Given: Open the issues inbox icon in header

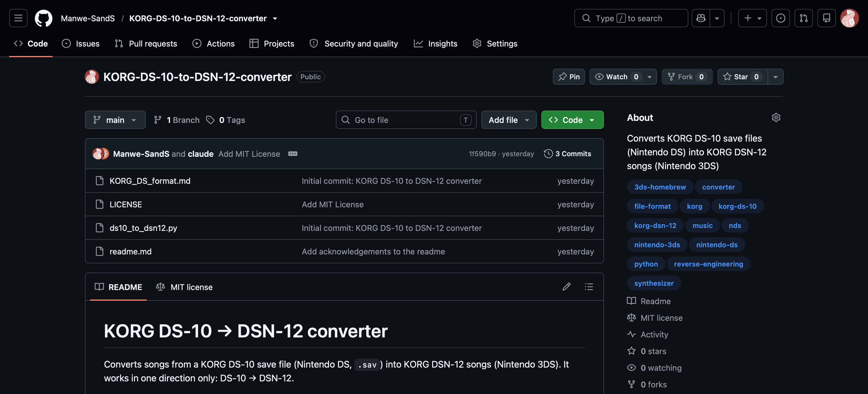Looking at the screenshot, I should (780, 18).
